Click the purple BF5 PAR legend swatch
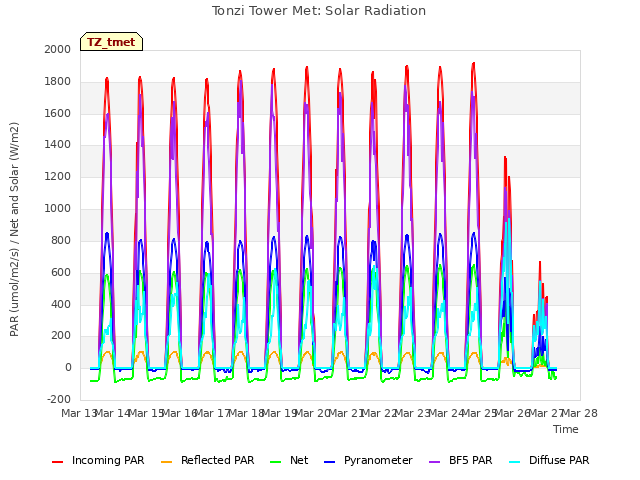This screenshot has height=480, width=640. click(x=435, y=462)
